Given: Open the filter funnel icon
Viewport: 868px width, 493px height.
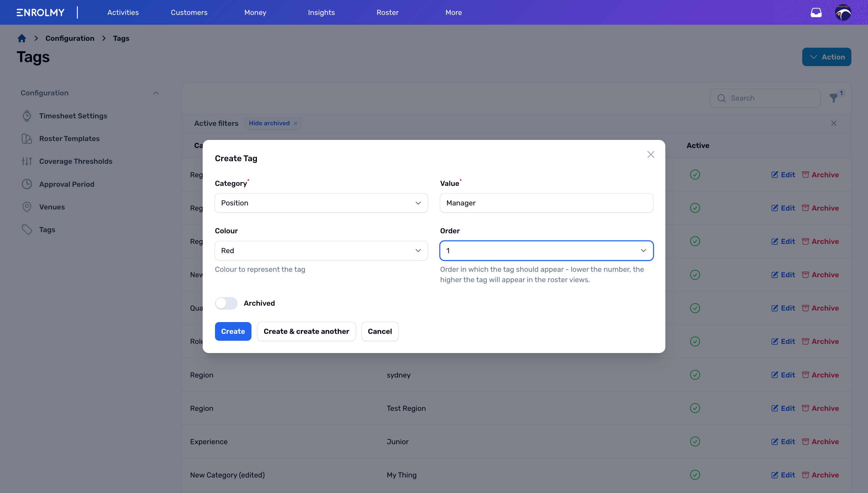Looking at the screenshot, I should pyautogui.click(x=834, y=98).
